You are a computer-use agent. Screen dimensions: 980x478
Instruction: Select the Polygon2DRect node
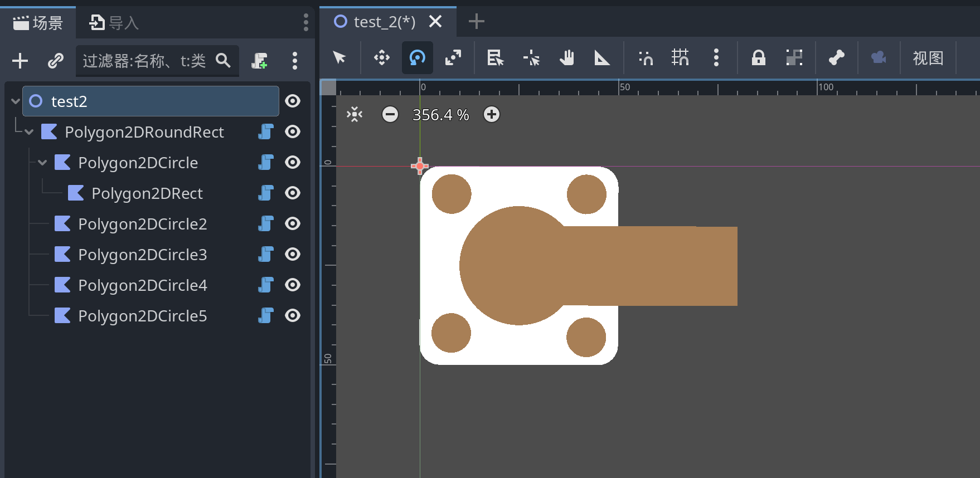click(147, 193)
